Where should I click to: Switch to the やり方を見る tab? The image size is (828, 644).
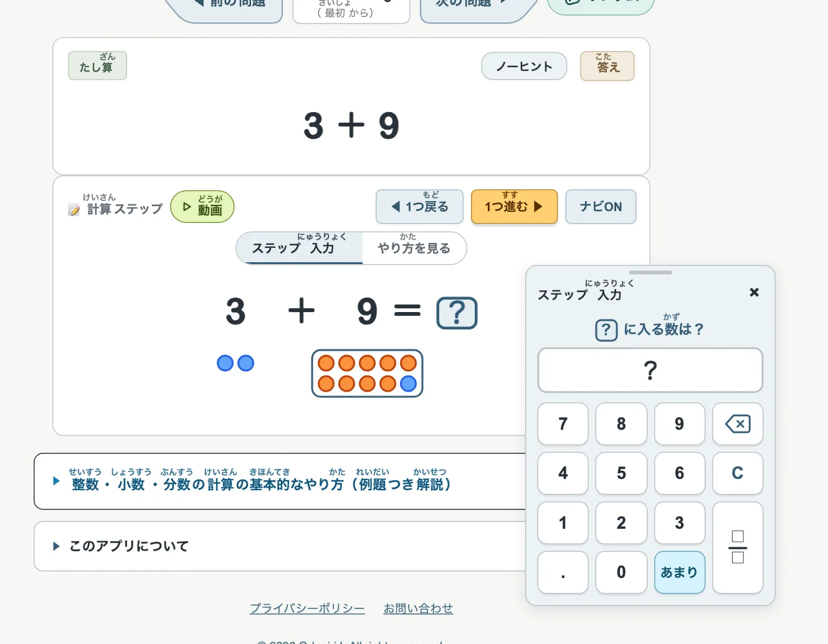414,248
